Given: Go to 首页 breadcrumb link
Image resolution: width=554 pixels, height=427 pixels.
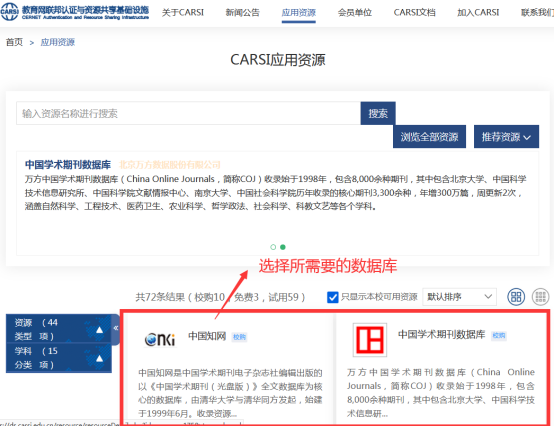Looking at the screenshot, I should coord(14,42).
